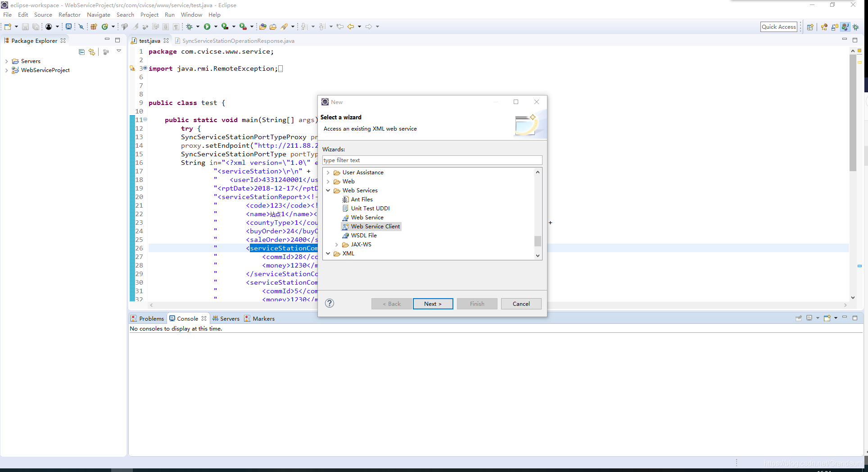Click the Coverage run icon
The image size is (868, 472).
[x=225, y=27]
